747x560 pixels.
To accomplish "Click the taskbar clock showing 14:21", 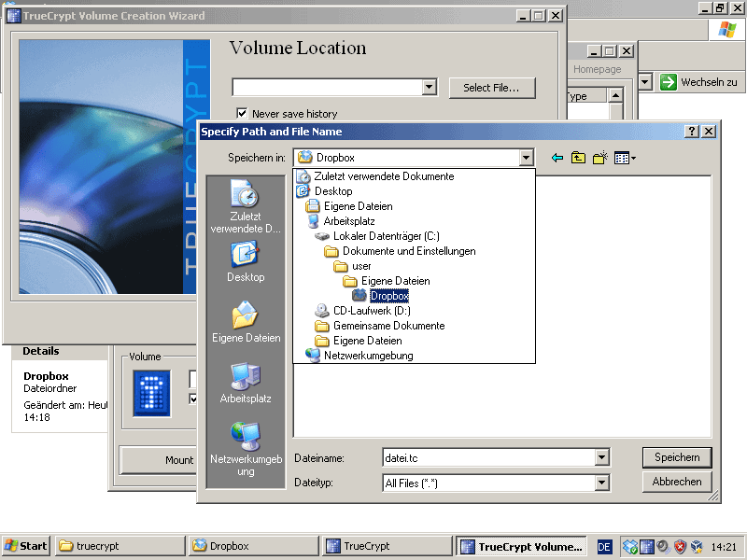I will click(x=723, y=547).
